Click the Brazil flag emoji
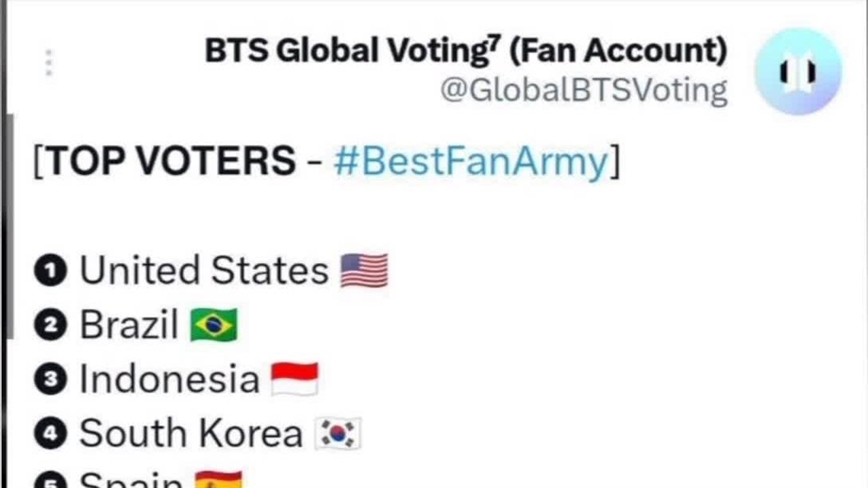This screenshot has height=488, width=868. coord(214,325)
